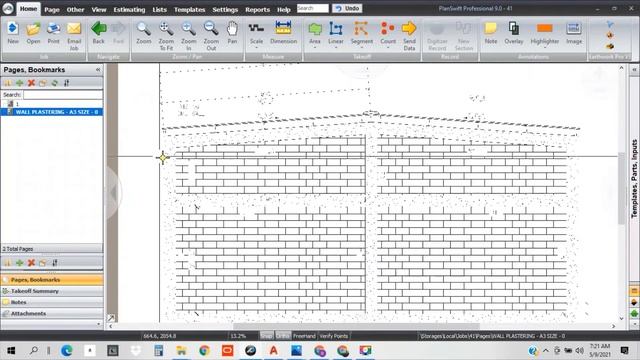Open Microsoft Edge from the taskbar
Image resolution: width=640 pixels, height=360 pixels.
click(x=67, y=350)
